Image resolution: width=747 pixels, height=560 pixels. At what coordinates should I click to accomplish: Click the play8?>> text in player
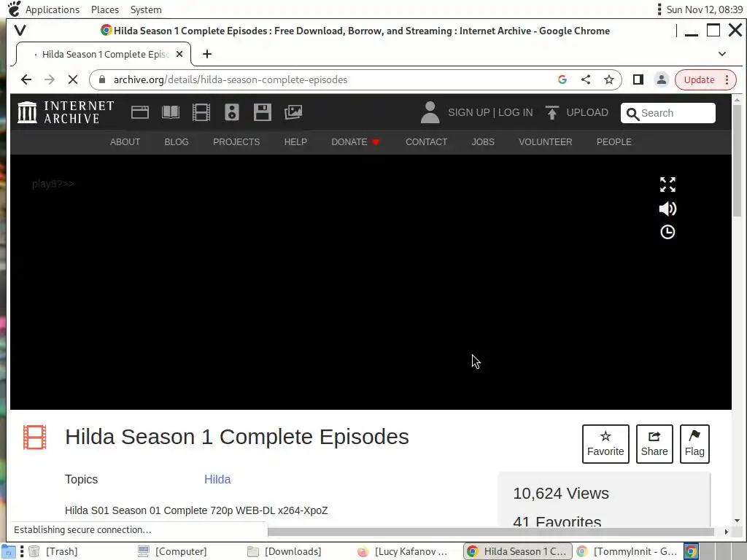53,184
